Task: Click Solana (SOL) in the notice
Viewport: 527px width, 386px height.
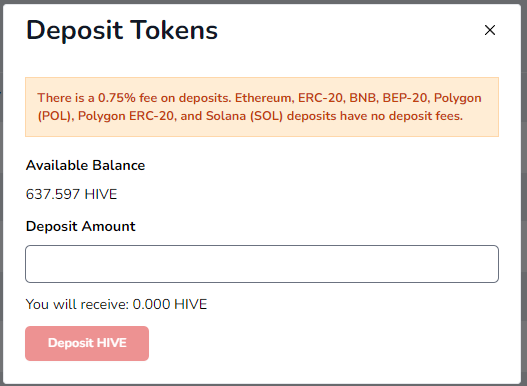Action: point(244,116)
